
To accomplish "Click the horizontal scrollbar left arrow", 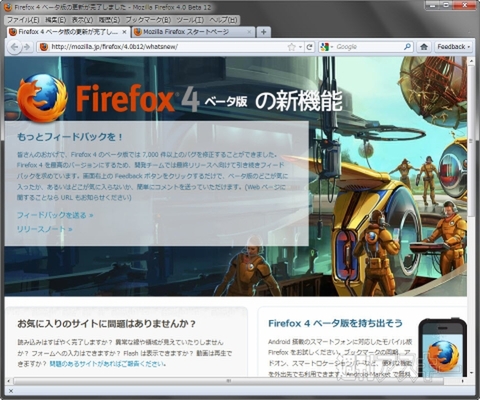I will tap(8, 381).
